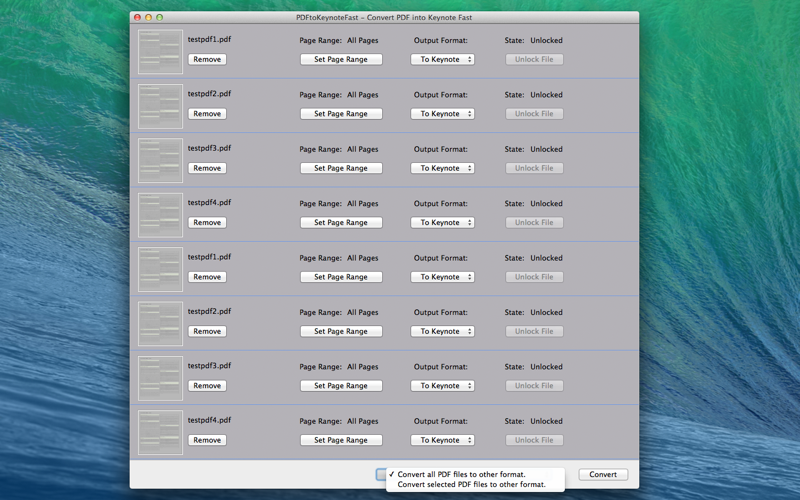Set Page Range for second testpdf3.pdf
The width and height of the screenshot is (800, 500).
[341, 386]
